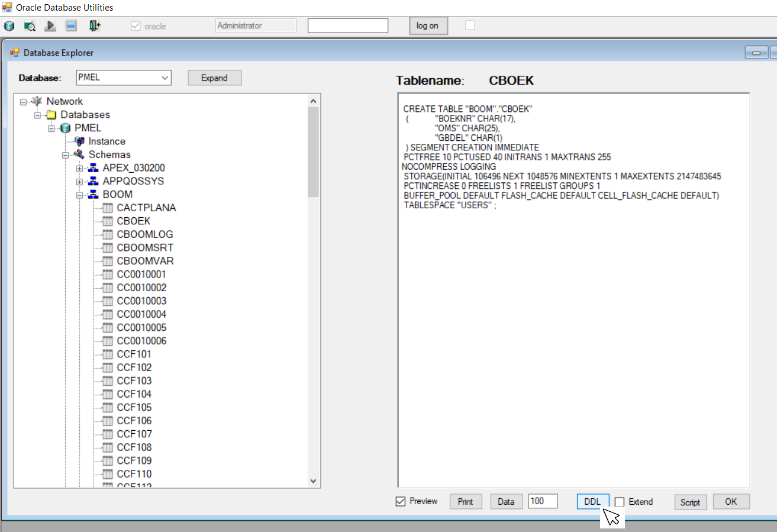Select the CCF106 table row
Image resolution: width=777 pixels, height=532 pixels.
click(x=134, y=421)
